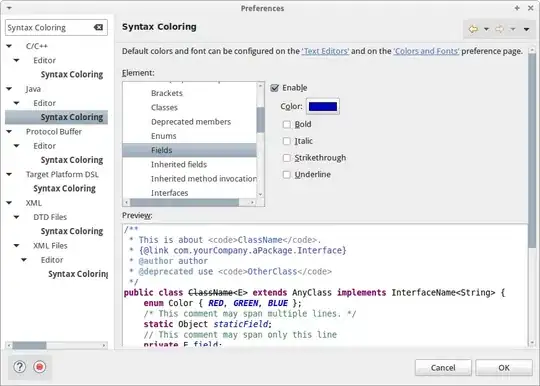Select Syntax Coloring under XML Files Editor
The height and width of the screenshot is (386, 540).
78,274
